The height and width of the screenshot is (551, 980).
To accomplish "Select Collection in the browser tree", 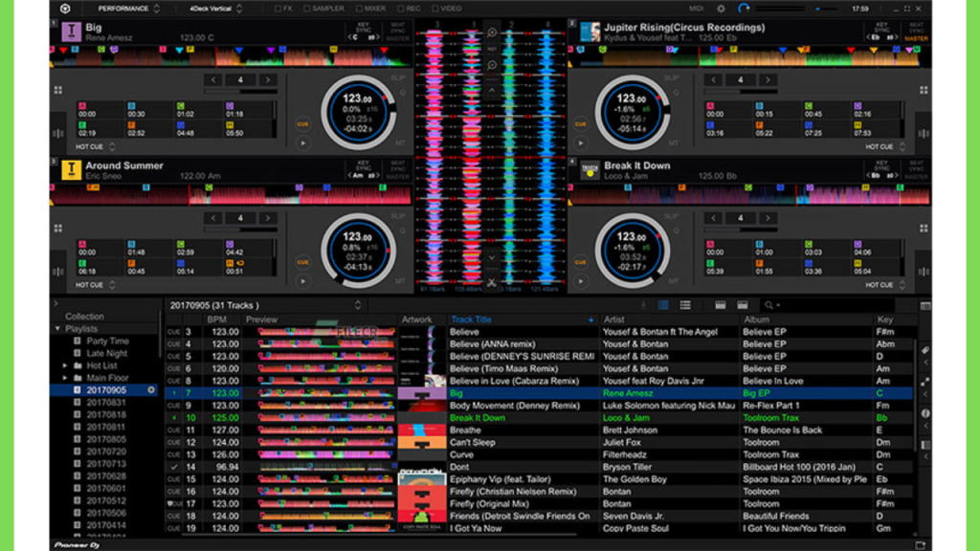I will [x=84, y=316].
